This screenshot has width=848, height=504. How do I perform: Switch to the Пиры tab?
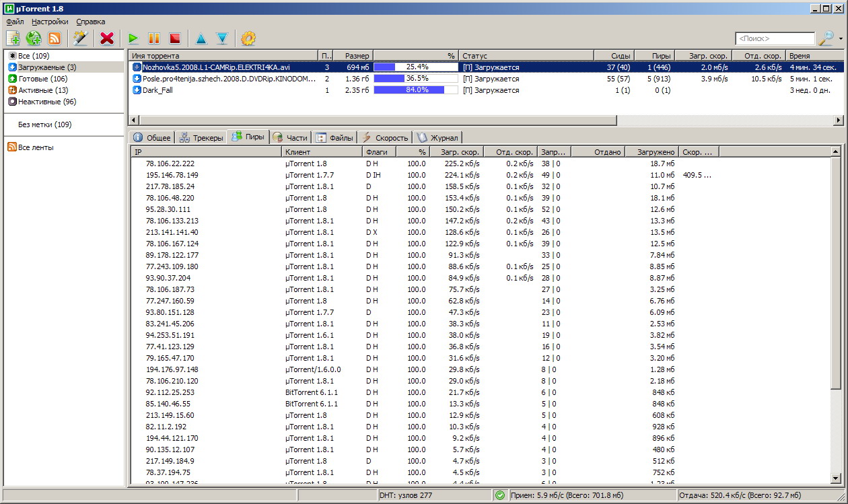(x=248, y=137)
